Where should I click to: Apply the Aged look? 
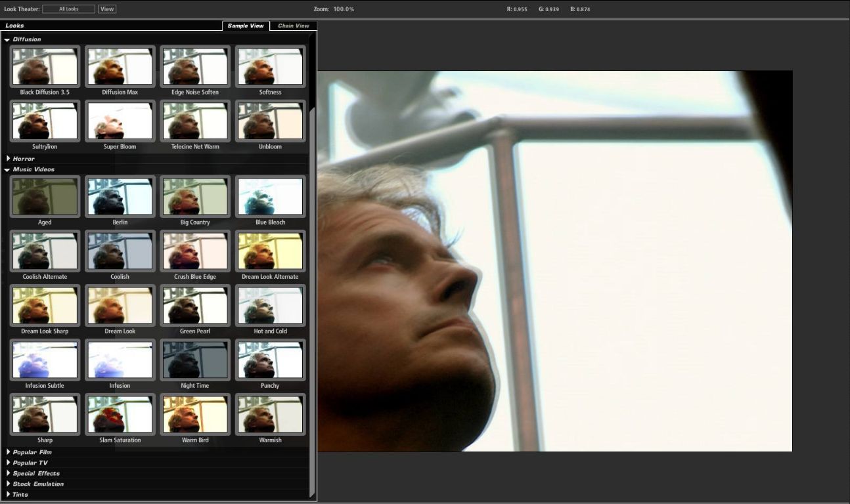tap(45, 196)
